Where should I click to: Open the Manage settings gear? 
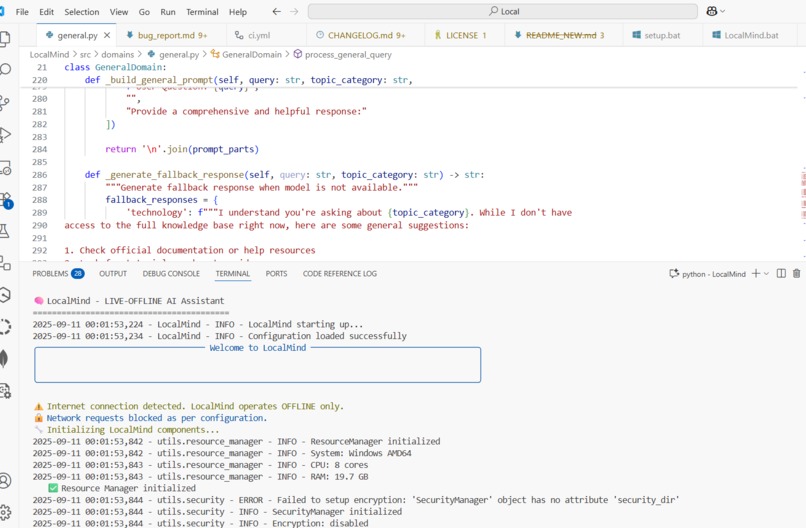click(5, 512)
